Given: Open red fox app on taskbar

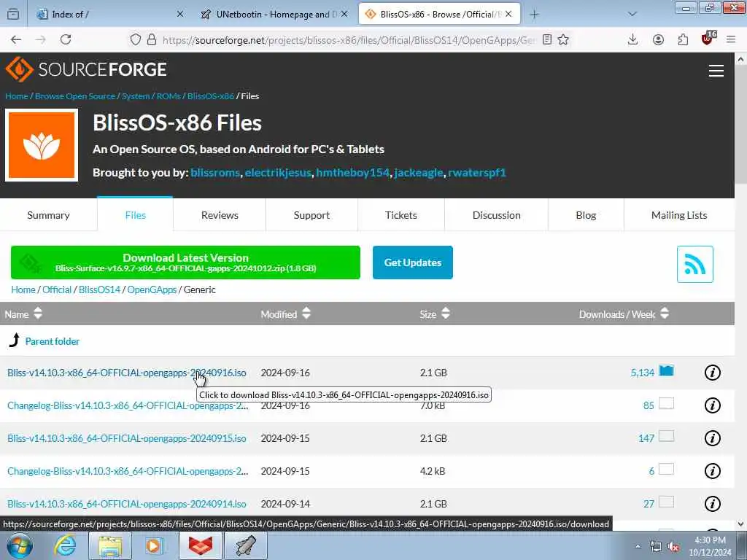Looking at the screenshot, I should tap(200, 545).
